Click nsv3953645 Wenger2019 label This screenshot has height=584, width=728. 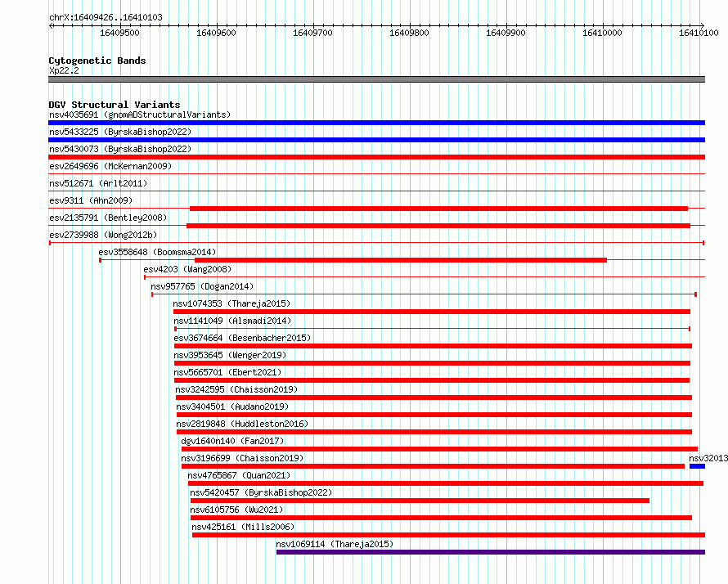[x=230, y=355]
